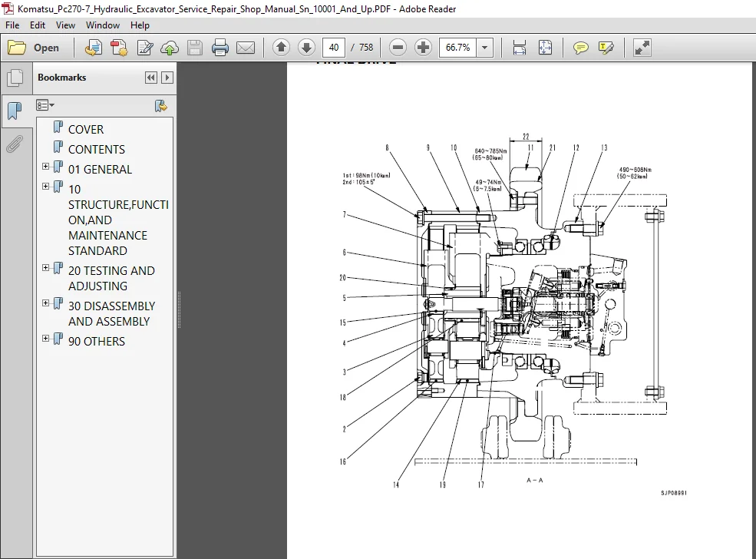
Task: Click the fit one full page icon
Action: click(x=545, y=48)
